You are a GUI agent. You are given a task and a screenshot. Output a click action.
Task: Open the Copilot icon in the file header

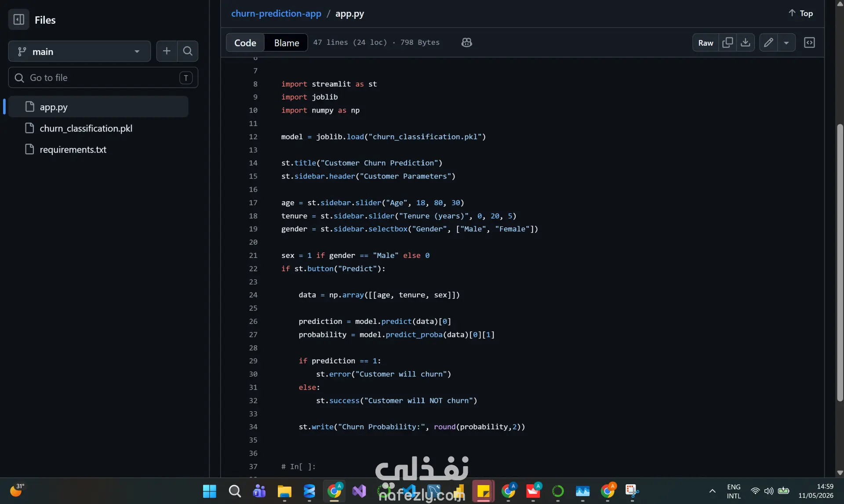pyautogui.click(x=466, y=43)
